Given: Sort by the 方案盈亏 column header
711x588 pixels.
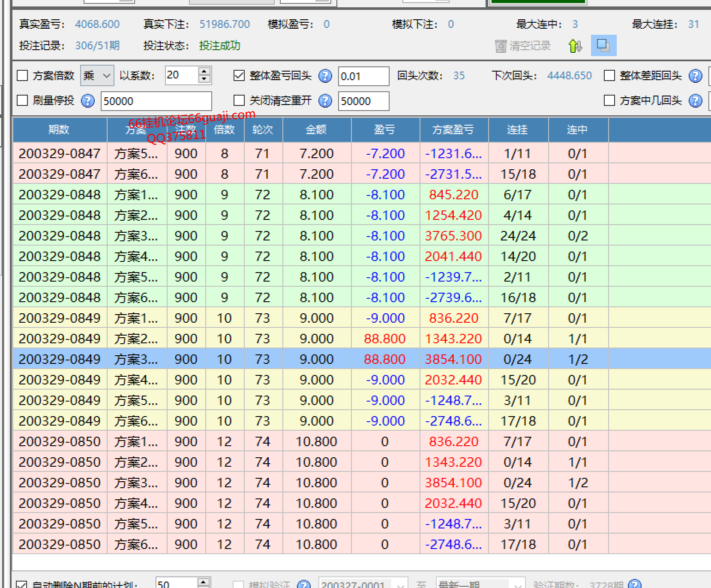Looking at the screenshot, I should coord(454,130).
